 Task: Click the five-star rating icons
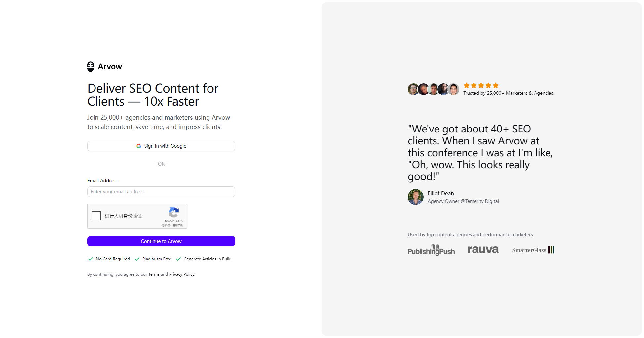click(481, 85)
